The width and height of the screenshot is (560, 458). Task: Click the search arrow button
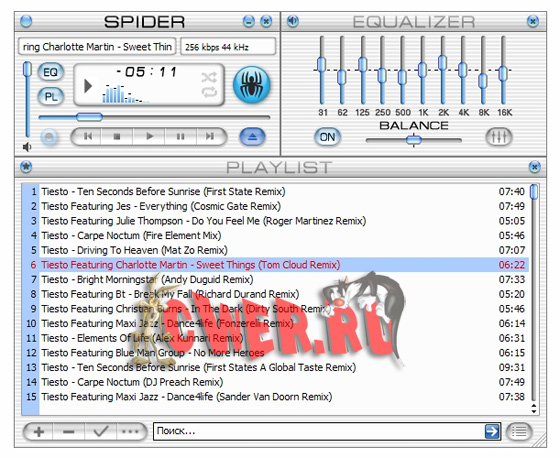tap(492, 431)
